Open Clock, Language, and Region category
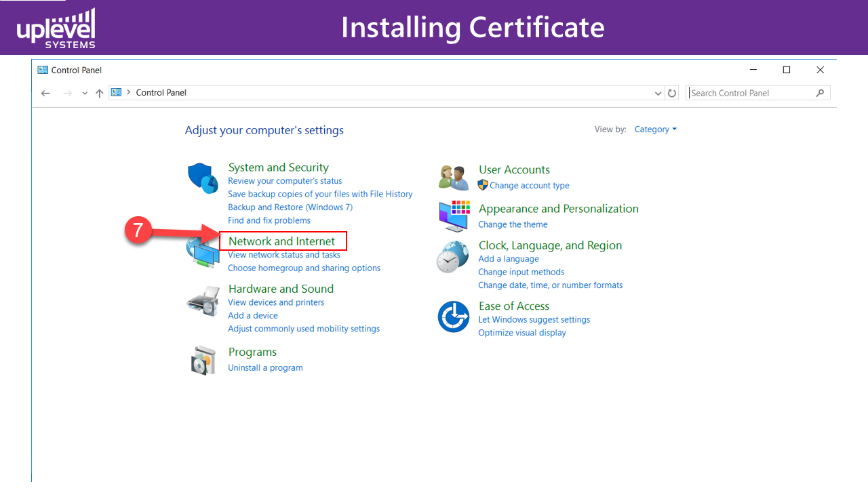Screen dimensions: 868x488 (x=550, y=245)
